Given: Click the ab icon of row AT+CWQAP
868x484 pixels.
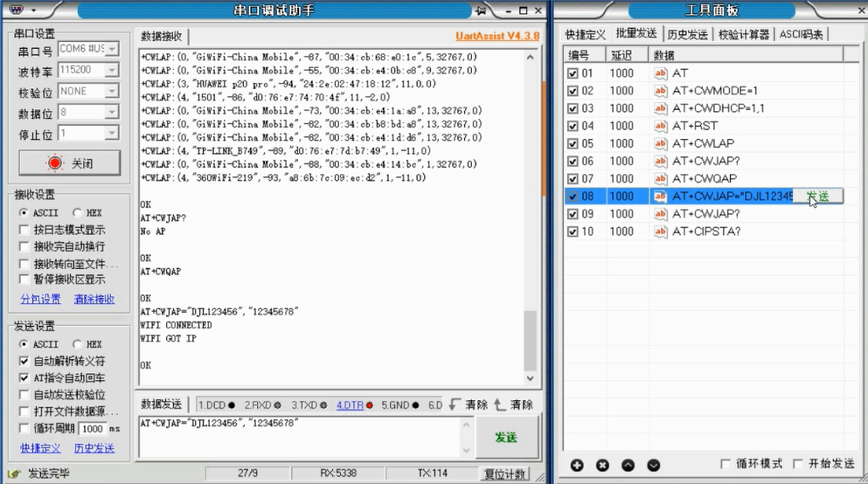Looking at the screenshot, I should pyautogui.click(x=660, y=179).
